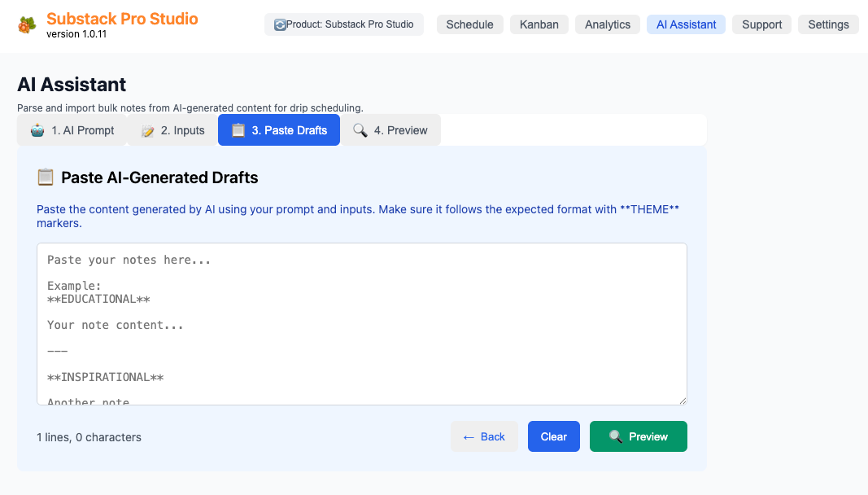Click clipboard icon beside Paste AI-Generated Drafts heading
868x495 pixels.
46,177
